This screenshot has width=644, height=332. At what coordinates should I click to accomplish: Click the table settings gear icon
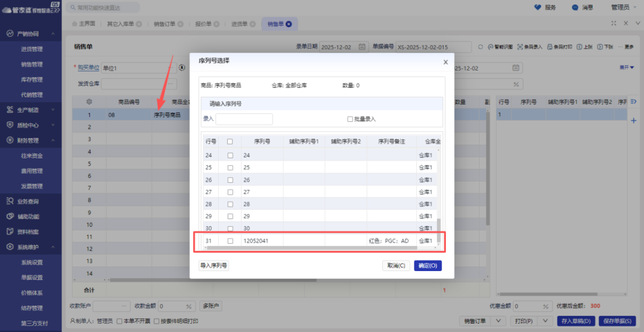pos(89,102)
